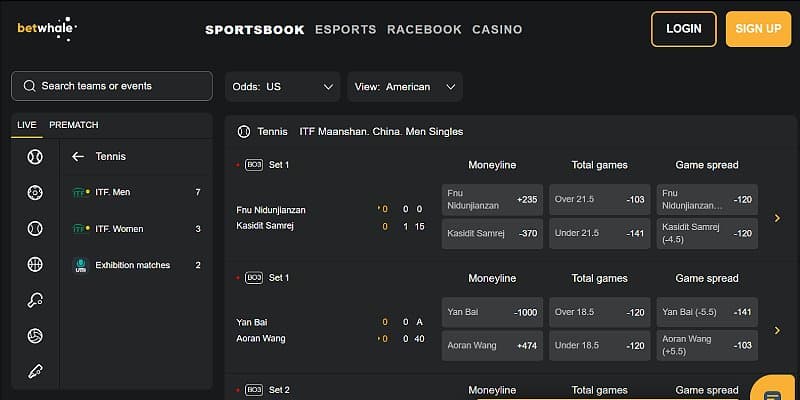Select the volleyball sport icon
This screenshot has height=400, width=800.
point(35,336)
